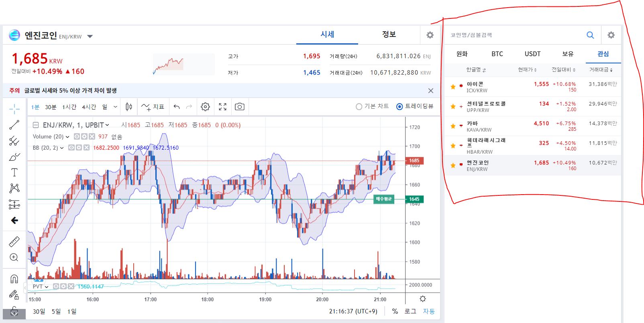The image size is (644, 323).
Task: Open the BTC market tab
Action: 497,54
